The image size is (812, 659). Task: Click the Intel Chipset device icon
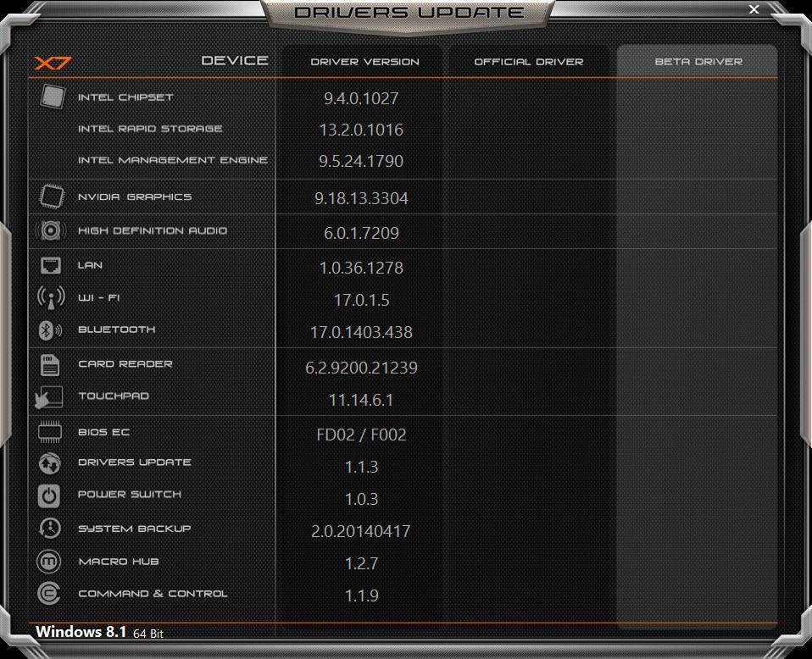53,97
